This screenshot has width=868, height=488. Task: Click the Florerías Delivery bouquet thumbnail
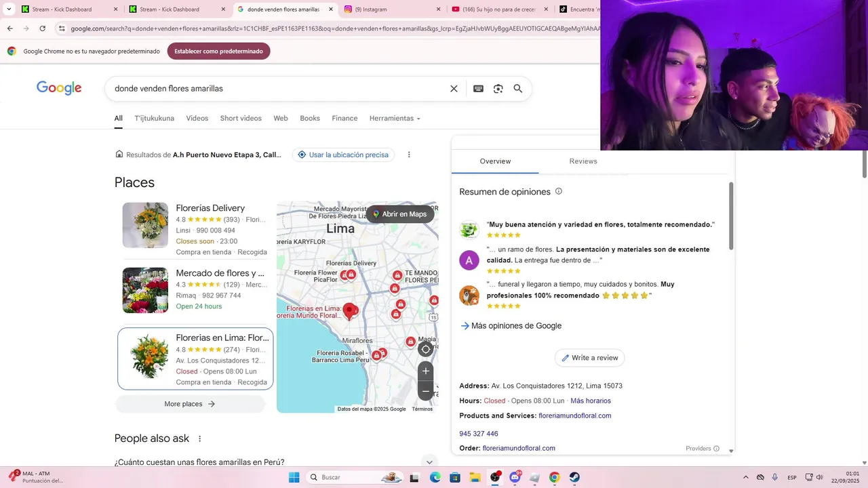point(145,225)
